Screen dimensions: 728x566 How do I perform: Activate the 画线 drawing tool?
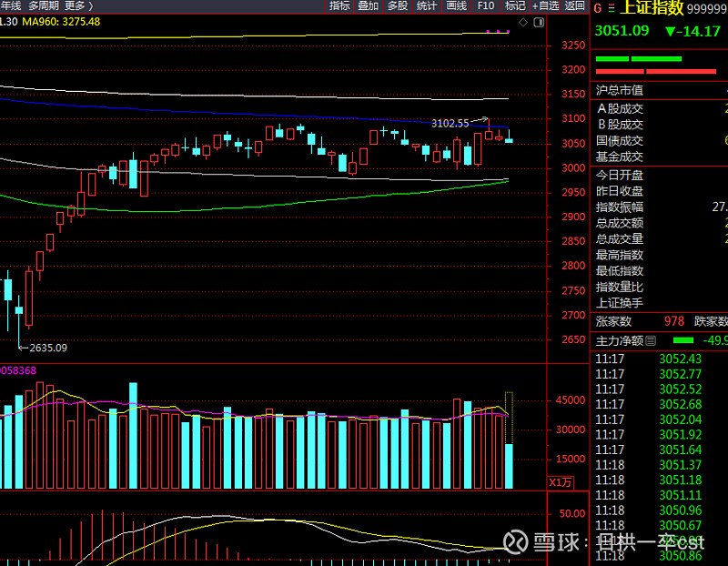click(x=456, y=5)
